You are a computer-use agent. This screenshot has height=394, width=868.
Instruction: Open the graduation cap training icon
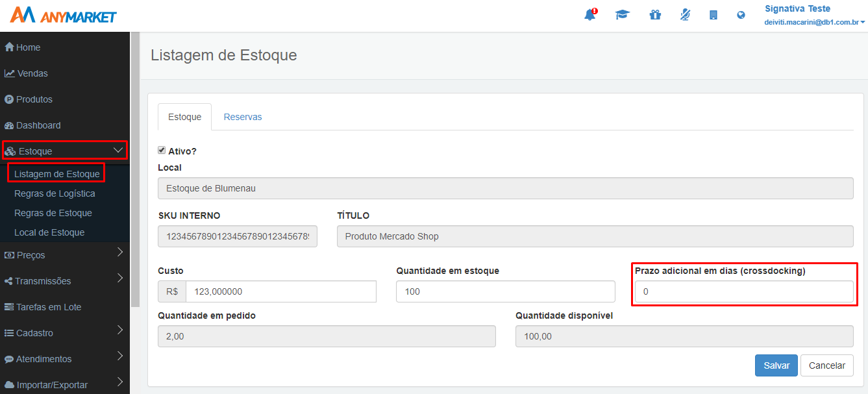point(623,15)
